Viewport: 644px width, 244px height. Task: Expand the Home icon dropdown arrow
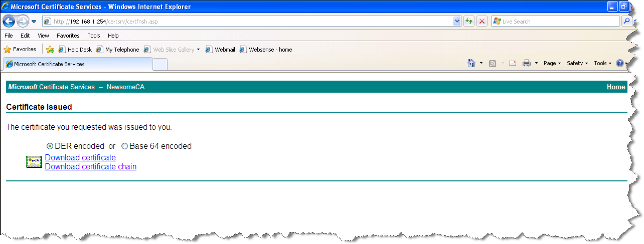(x=481, y=63)
